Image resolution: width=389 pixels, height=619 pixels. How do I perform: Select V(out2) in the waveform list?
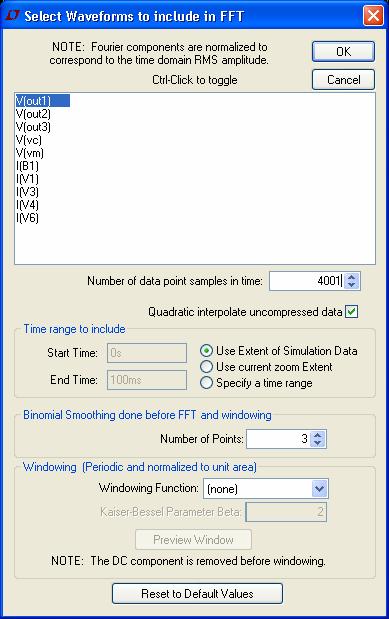click(33, 114)
